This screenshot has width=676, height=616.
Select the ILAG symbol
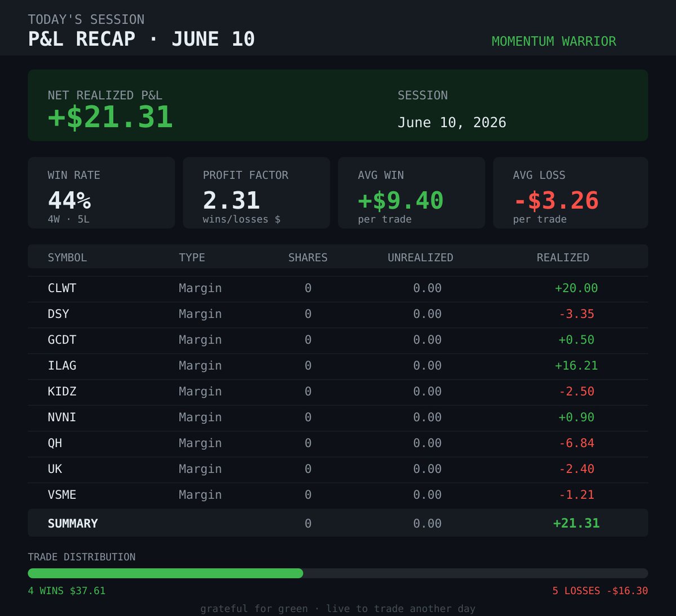pyautogui.click(x=62, y=365)
